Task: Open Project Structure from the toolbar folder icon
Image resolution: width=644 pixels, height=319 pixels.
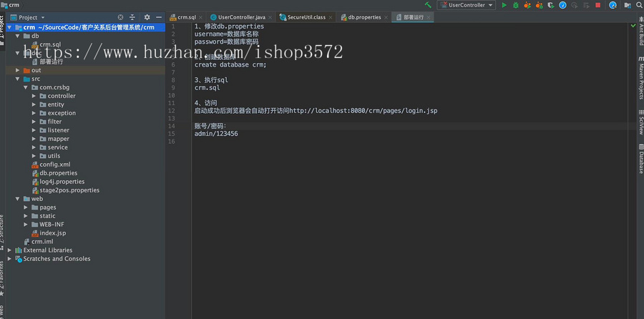Action: (628, 5)
